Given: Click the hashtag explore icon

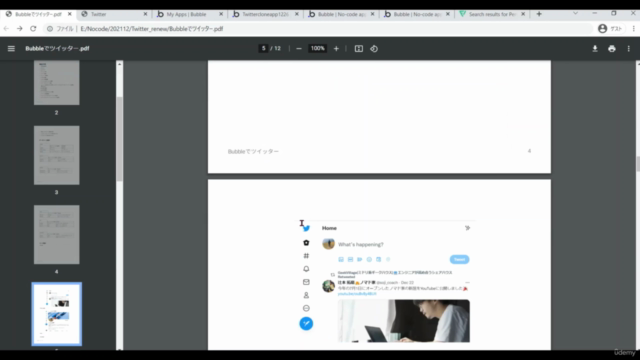Looking at the screenshot, I should point(306,256).
